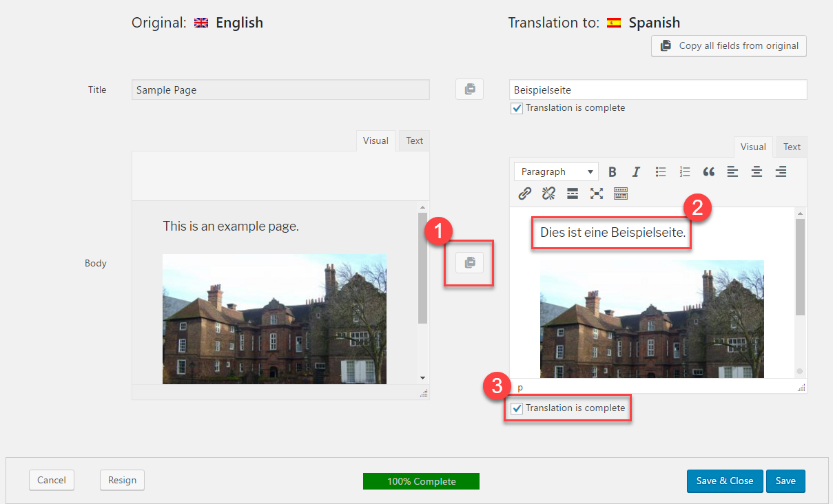The width and height of the screenshot is (833, 504).
Task: Click Copy all fields from original
Action: tap(729, 46)
